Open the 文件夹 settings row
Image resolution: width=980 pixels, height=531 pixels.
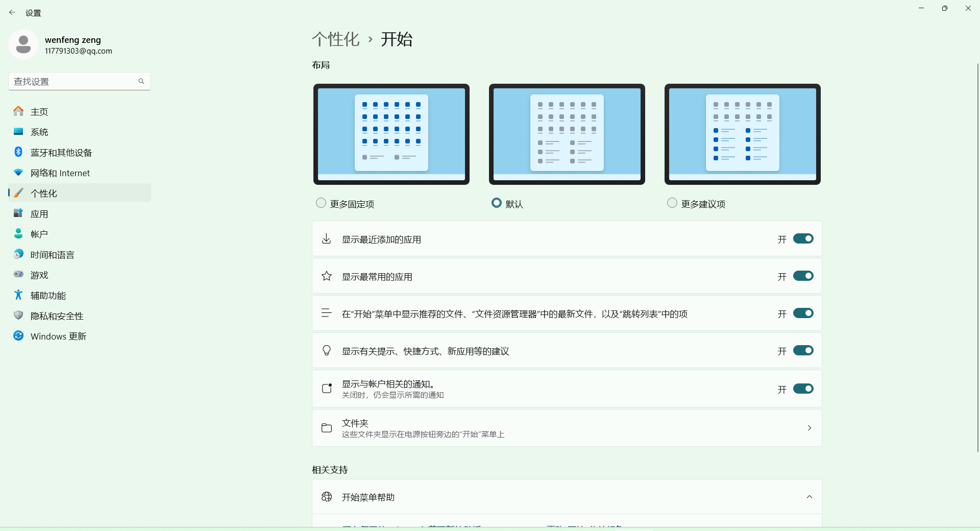(x=567, y=428)
